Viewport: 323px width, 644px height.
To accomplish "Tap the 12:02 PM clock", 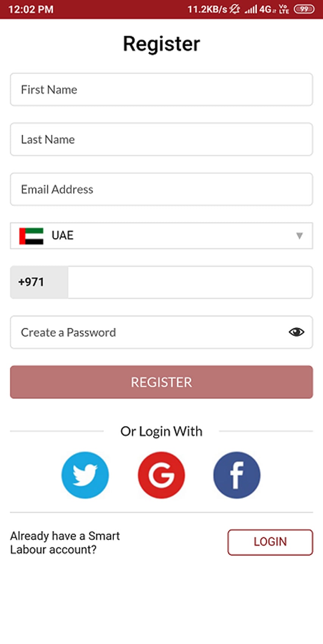I will [x=31, y=9].
